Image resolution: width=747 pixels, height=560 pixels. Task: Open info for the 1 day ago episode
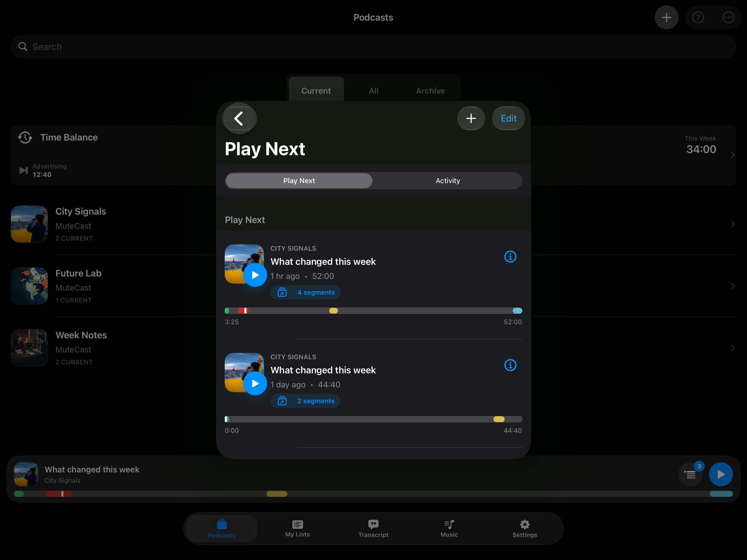click(x=510, y=365)
